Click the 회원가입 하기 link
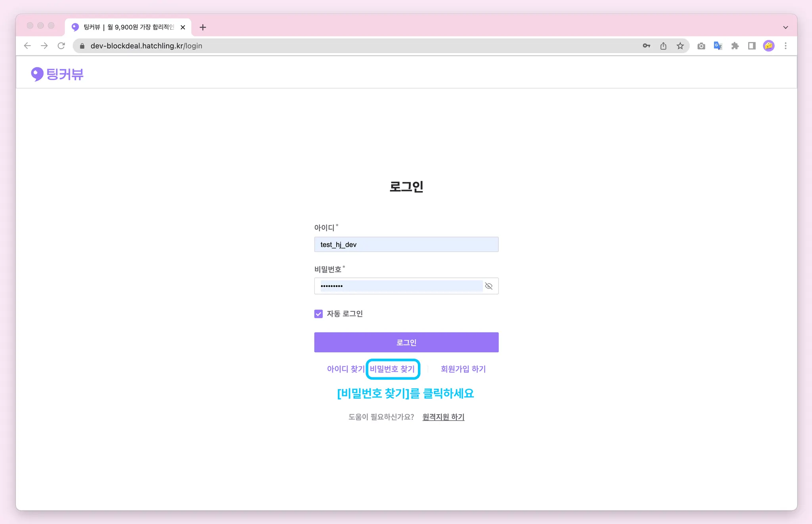Image resolution: width=812 pixels, height=524 pixels. [x=463, y=369]
